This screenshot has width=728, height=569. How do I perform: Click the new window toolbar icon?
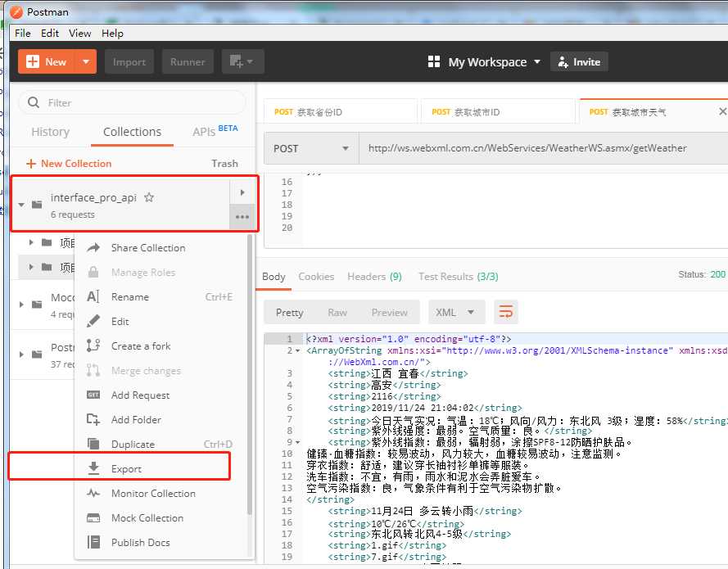[242, 61]
